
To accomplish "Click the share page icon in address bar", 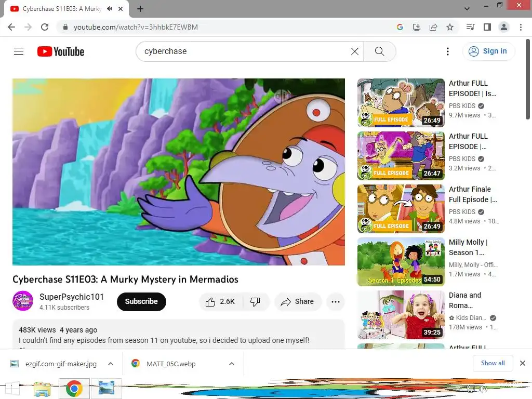I will pyautogui.click(x=433, y=27).
